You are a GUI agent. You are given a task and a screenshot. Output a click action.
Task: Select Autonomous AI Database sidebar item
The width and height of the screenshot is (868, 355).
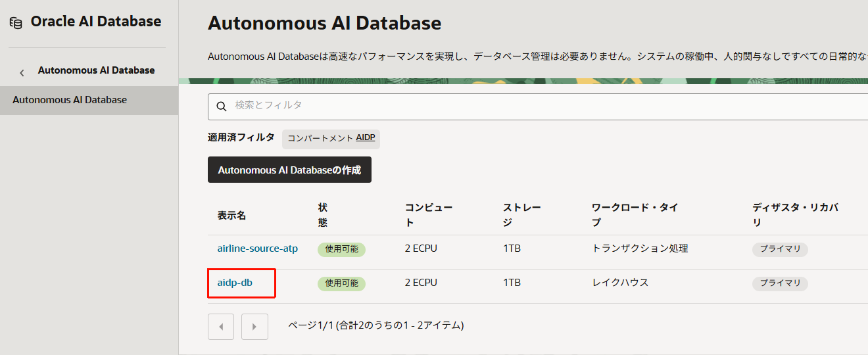tap(89, 100)
